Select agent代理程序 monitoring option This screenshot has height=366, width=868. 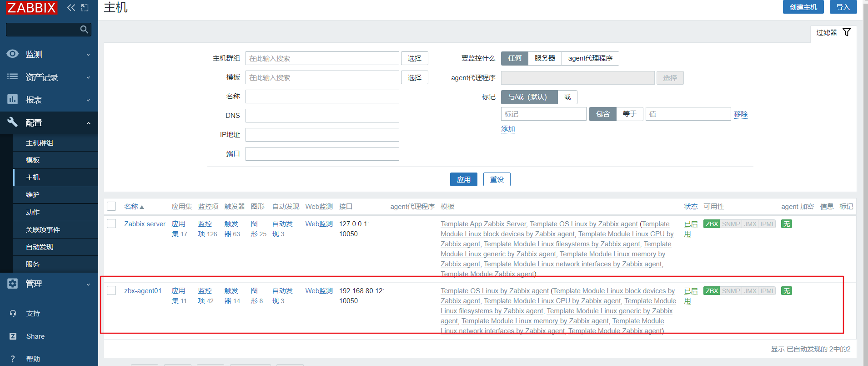pyautogui.click(x=590, y=58)
